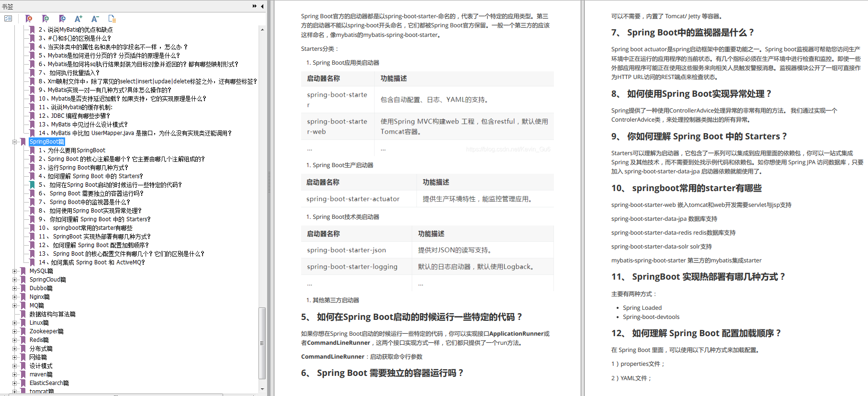Expand the Nginx篇 tree node

pyautogui.click(x=14, y=297)
